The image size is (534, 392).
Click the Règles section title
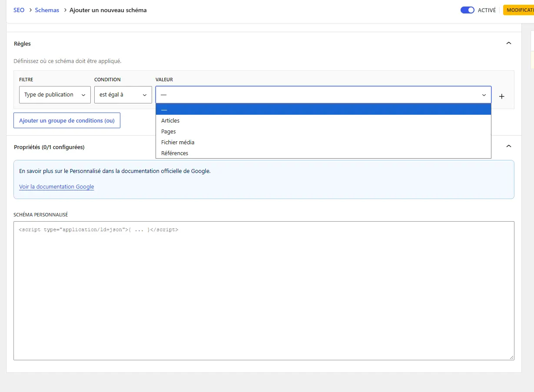click(22, 43)
